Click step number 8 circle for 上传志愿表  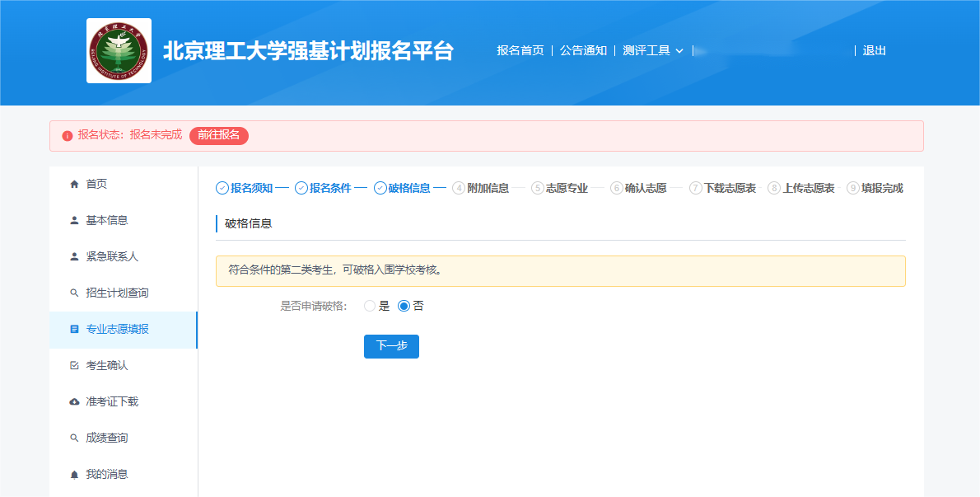(774, 188)
